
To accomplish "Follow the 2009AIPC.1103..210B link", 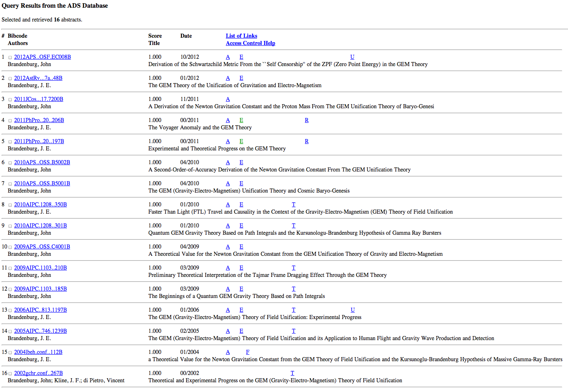I will [41, 268].
